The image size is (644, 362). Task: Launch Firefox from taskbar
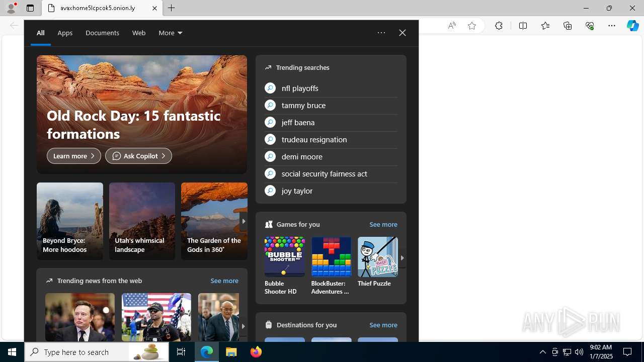(256, 352)
